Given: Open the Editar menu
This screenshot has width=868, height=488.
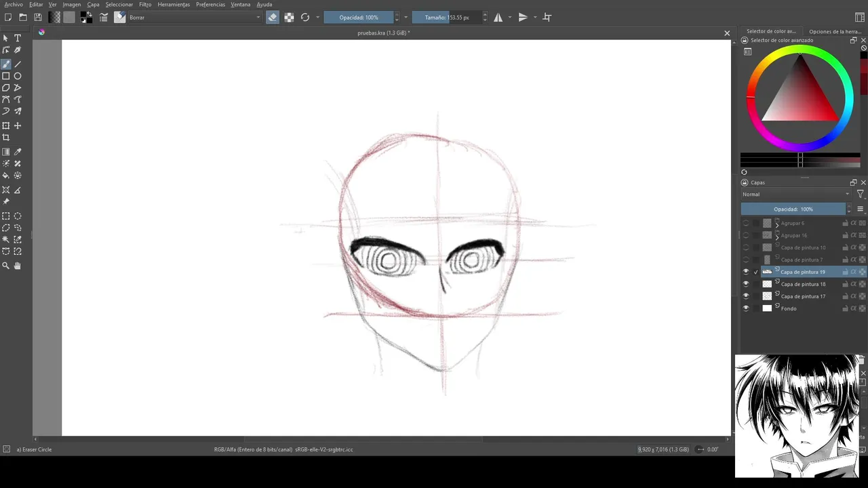Looking at the screenshot, I should coord(36,4).
